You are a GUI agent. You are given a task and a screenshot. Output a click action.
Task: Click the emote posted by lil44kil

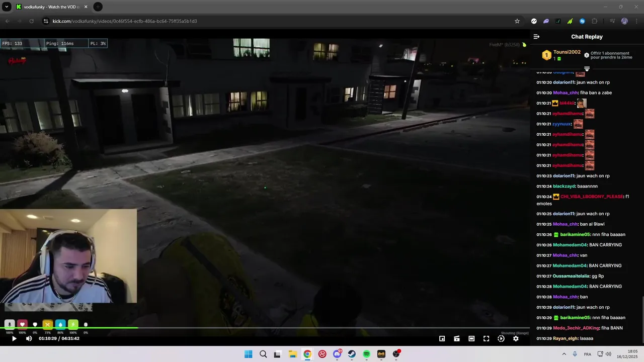[x=582, y=103]
